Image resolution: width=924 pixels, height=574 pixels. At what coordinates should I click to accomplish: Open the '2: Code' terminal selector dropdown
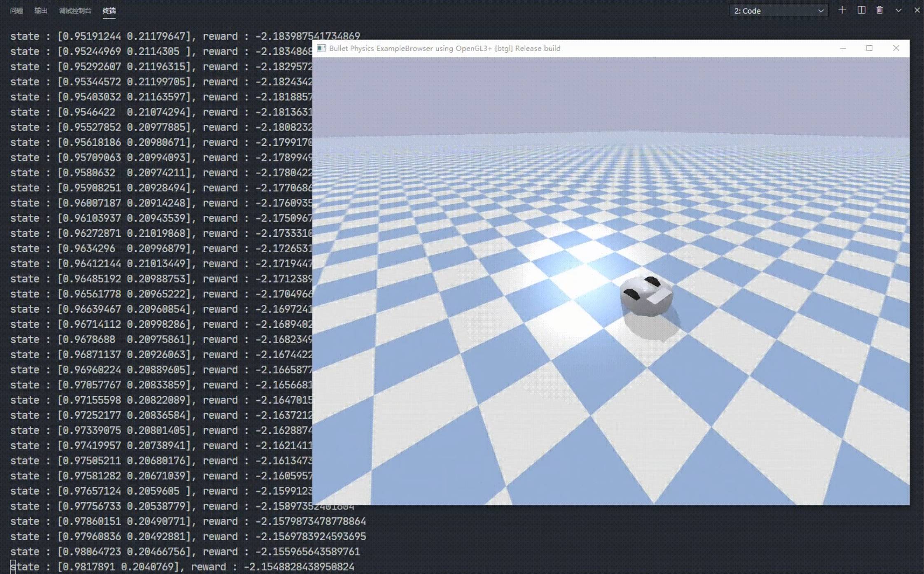pos(779,11)
